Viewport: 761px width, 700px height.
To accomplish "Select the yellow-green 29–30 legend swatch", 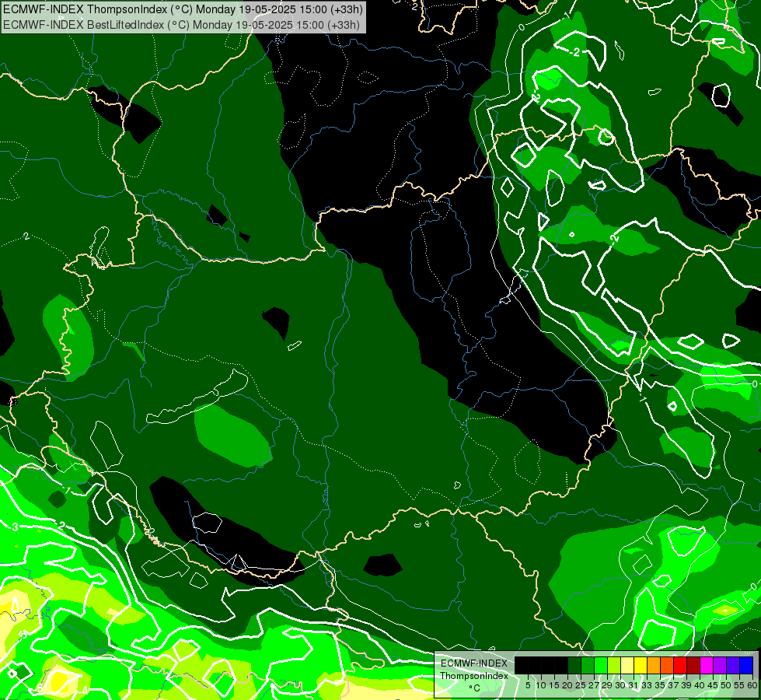I will click(x=614, y=665).
